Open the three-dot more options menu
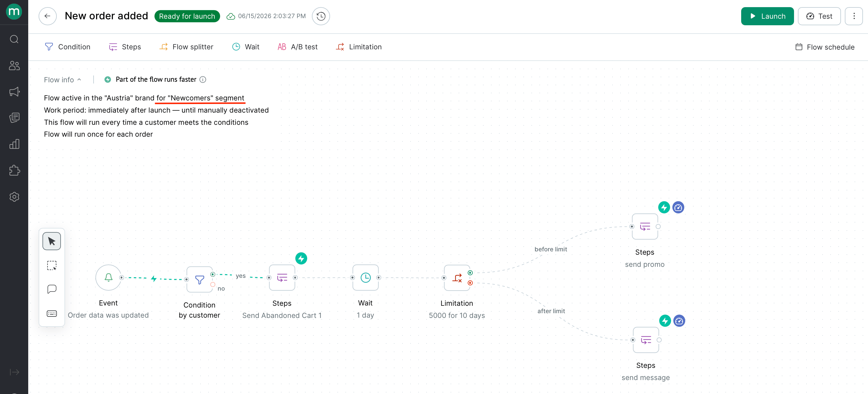Screen dimensions: 868x394 (x=853, y=16)
